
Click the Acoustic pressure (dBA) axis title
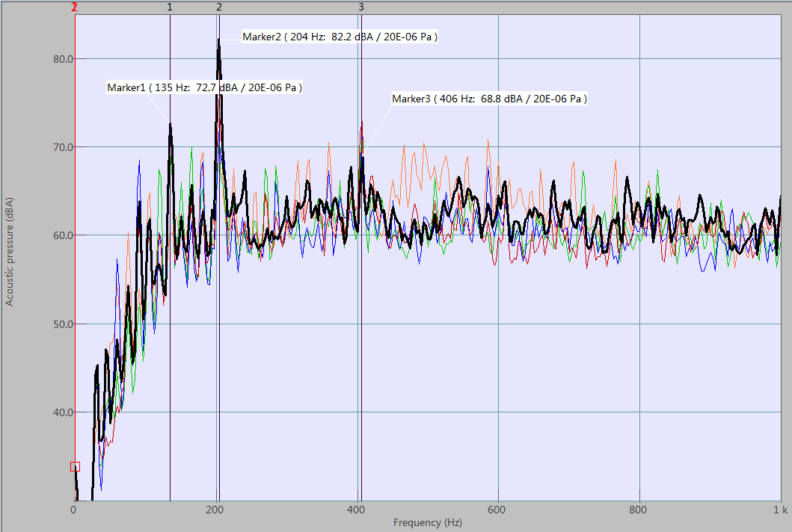coord(10,253)
